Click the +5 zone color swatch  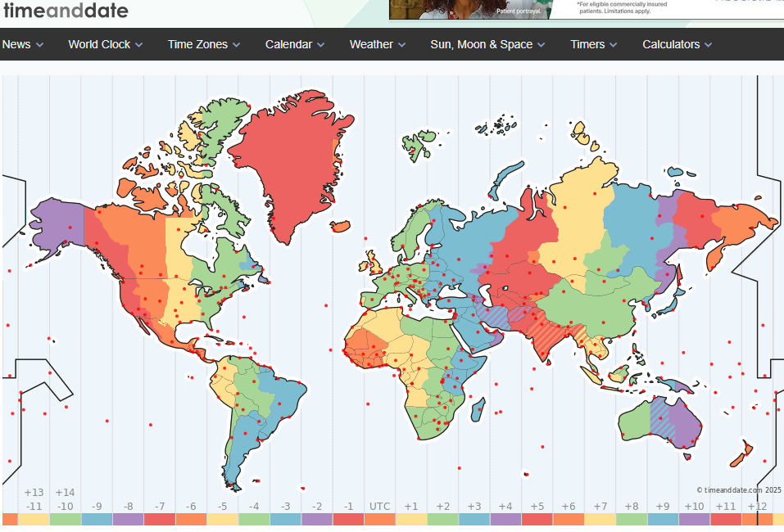coord(537,519)
